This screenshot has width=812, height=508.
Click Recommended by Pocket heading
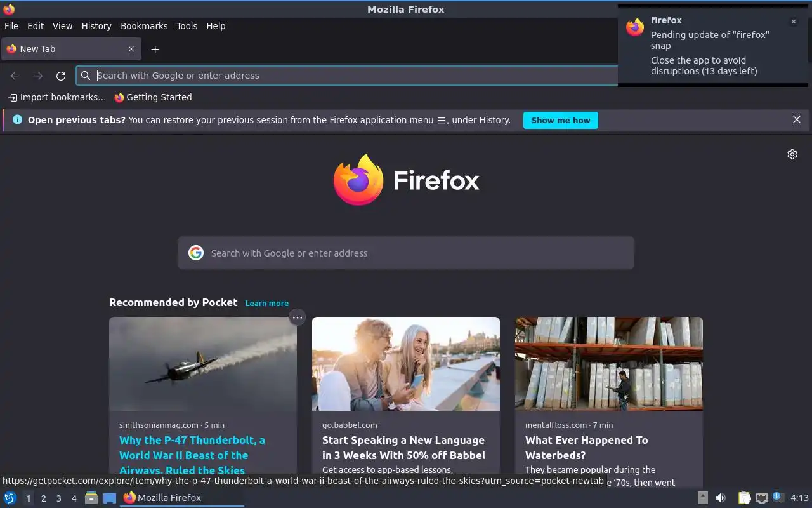click(x=173, y=302)
